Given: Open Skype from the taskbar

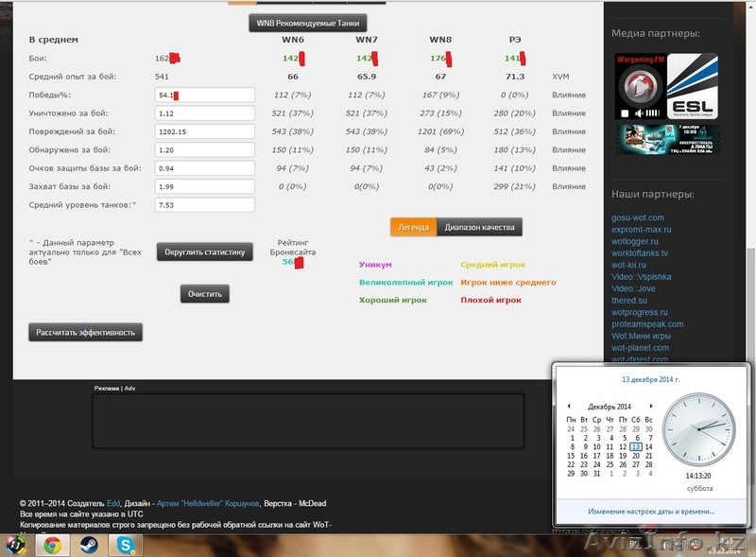Looking at the screenshot, I should [x=127, y=546].
